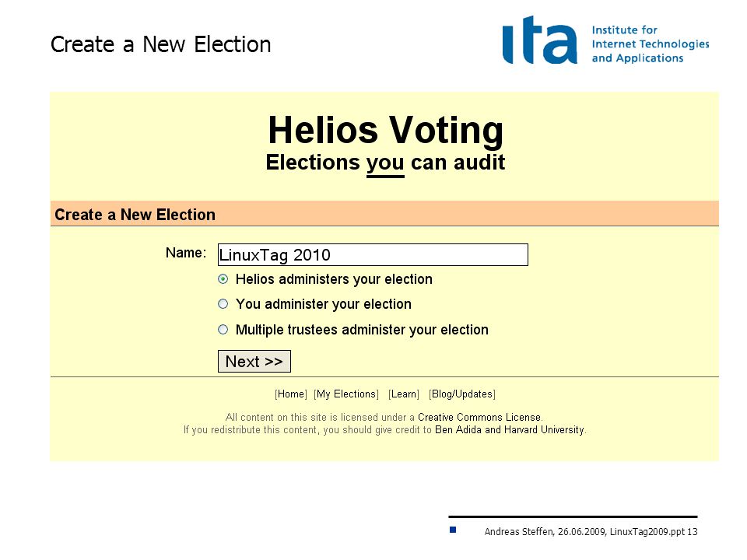The image size is (747, 560).
Task: Select Helios administers your election option
Action: [x=223, y=279]
